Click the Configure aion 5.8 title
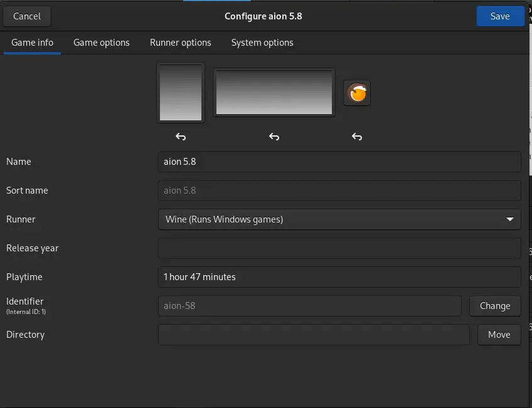532x408 pixels. 263,16
